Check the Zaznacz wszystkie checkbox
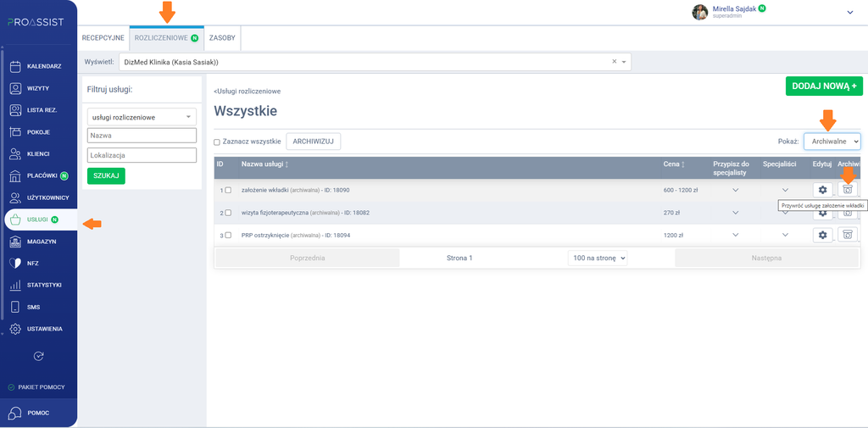 tap(217, 142)
